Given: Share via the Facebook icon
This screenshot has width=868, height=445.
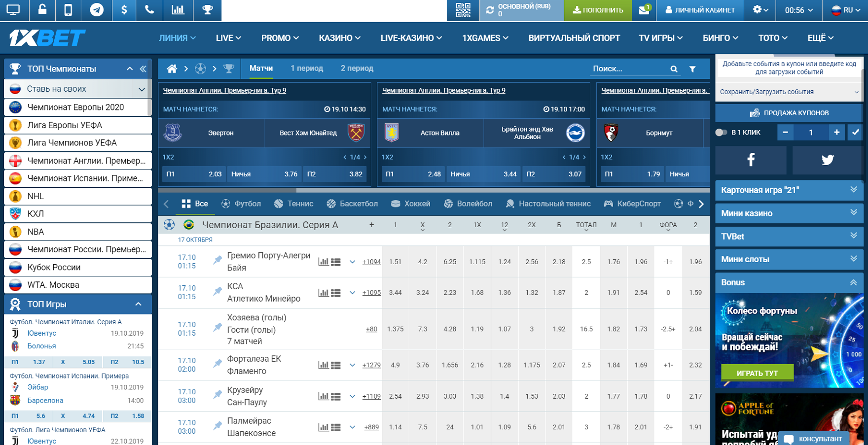Looking at the screenshot, I should (x=751, y=160).
